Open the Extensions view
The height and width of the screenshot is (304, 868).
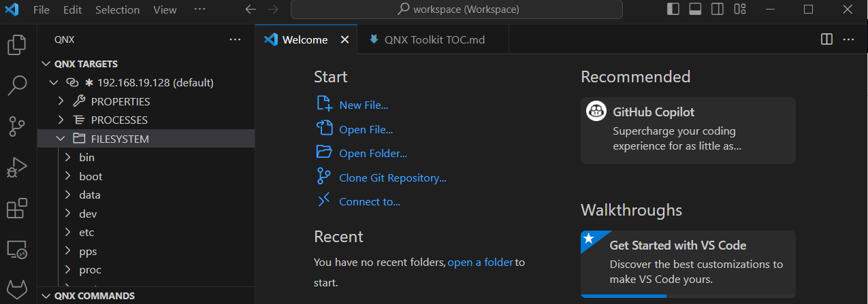(16, 208)
